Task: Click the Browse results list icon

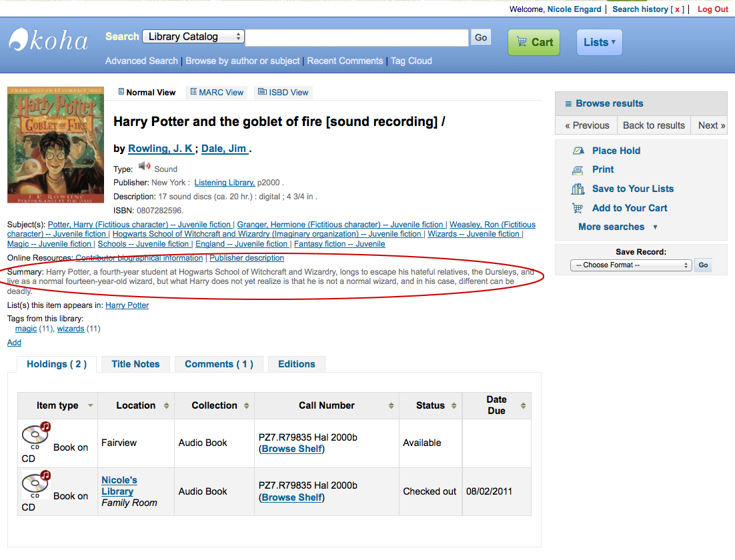Action: coord(568,103)
